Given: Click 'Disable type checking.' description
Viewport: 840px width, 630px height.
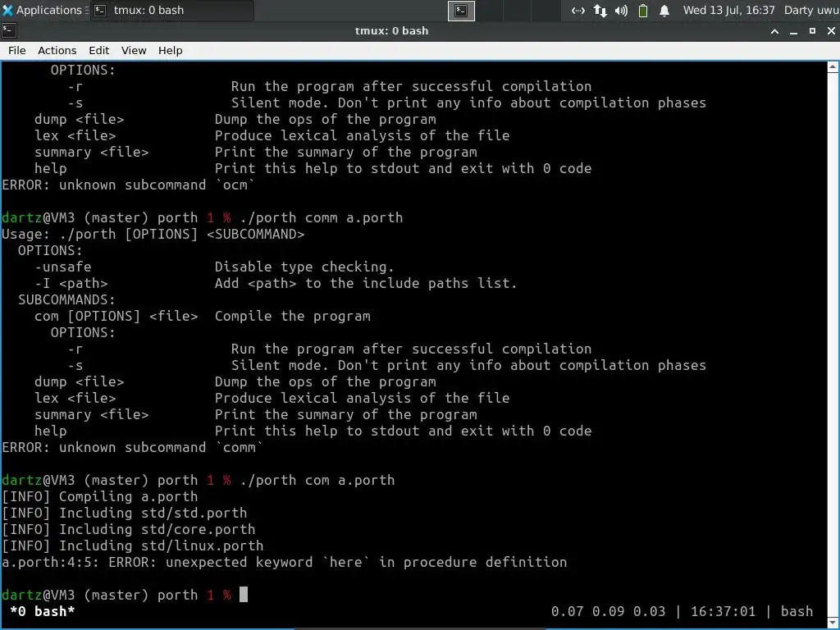Looking at the screenshot, I should click(x=304, y=267).
